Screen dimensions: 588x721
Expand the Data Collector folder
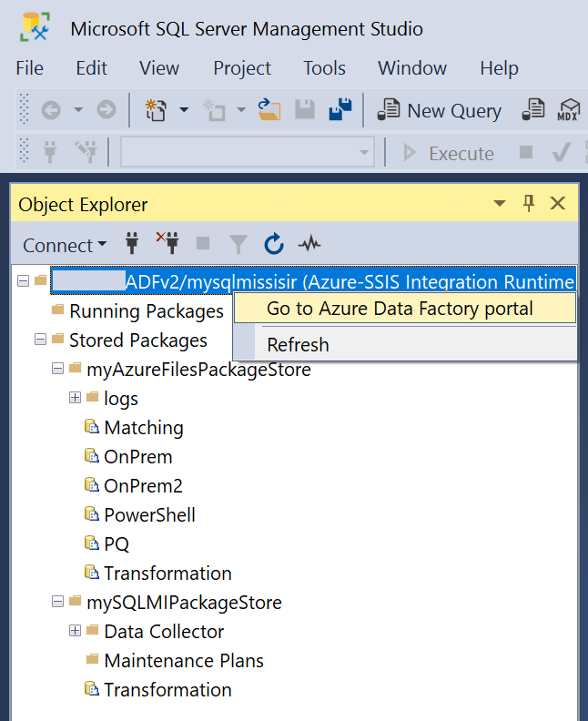(x=75, y=632)
